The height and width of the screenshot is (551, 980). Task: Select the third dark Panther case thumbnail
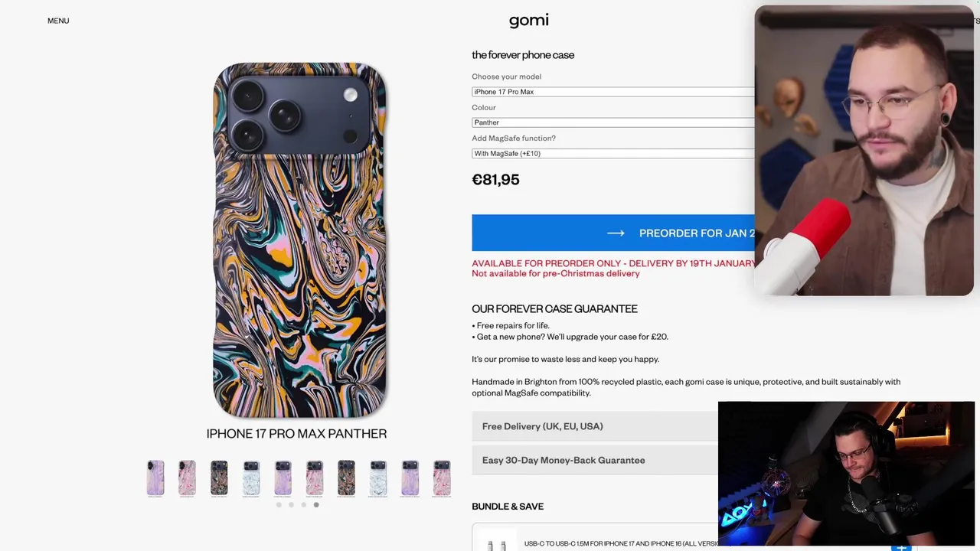point(219,478)
